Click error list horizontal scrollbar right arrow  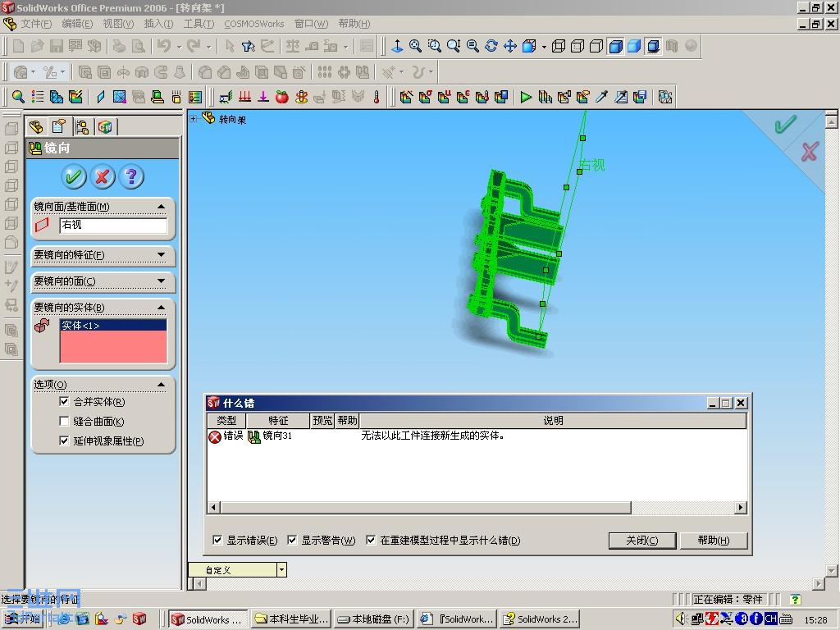[741, 507]
